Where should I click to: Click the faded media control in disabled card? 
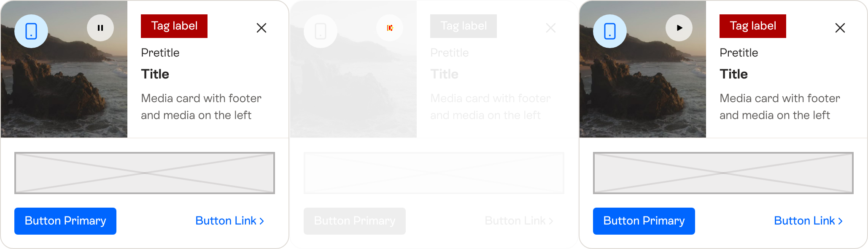pyautogui.click(x=390, y=28)
